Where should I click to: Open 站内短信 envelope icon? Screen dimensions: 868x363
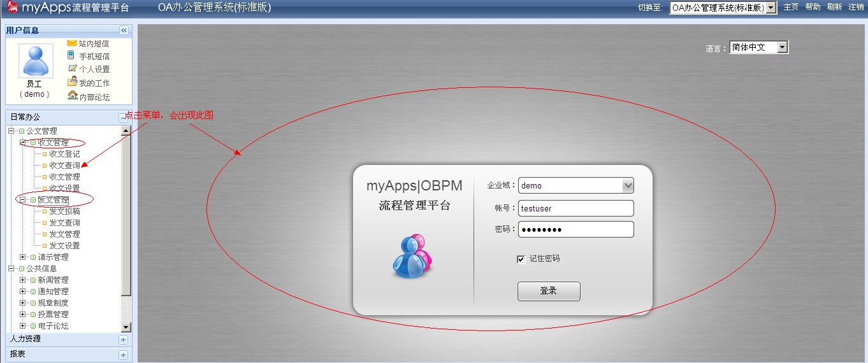click(72, 43)
